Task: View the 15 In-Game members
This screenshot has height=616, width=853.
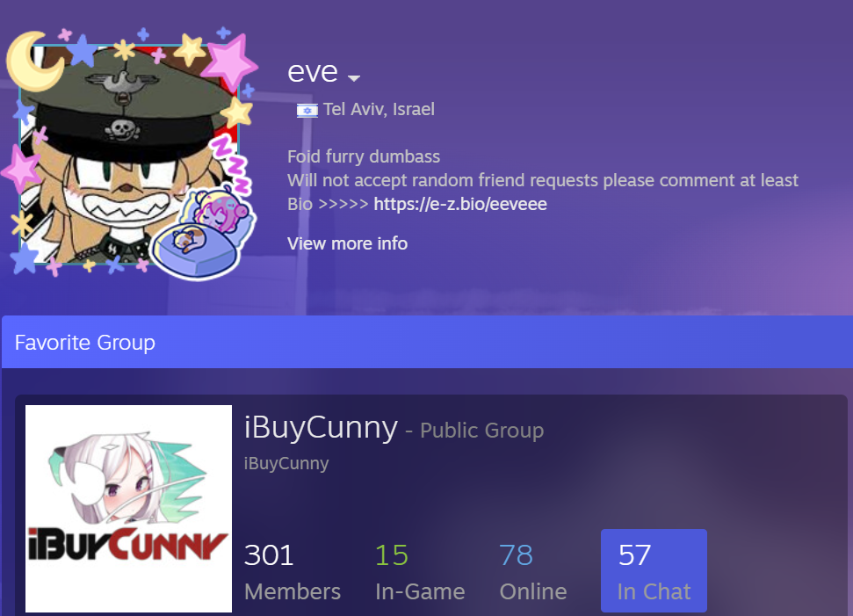Action: (420, 571)
